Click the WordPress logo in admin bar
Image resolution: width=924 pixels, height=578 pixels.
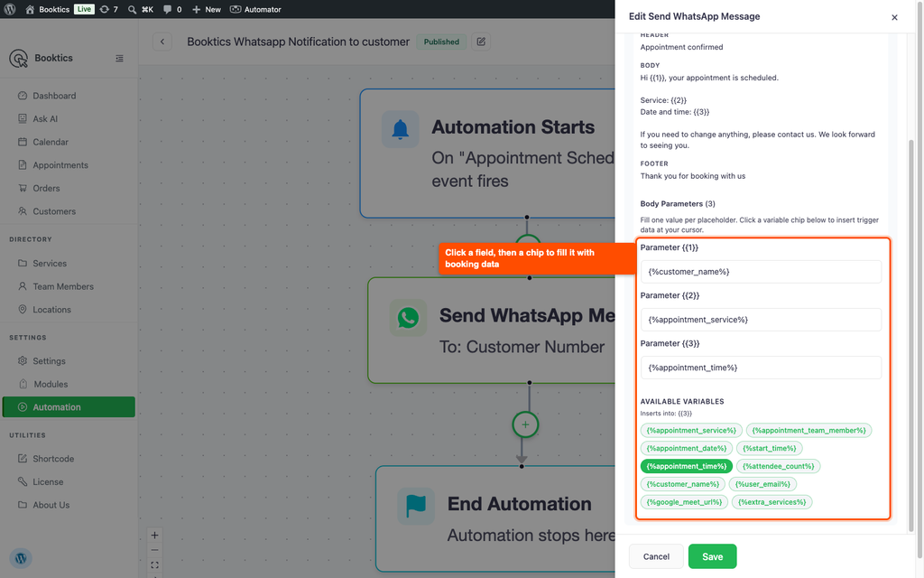10,9
